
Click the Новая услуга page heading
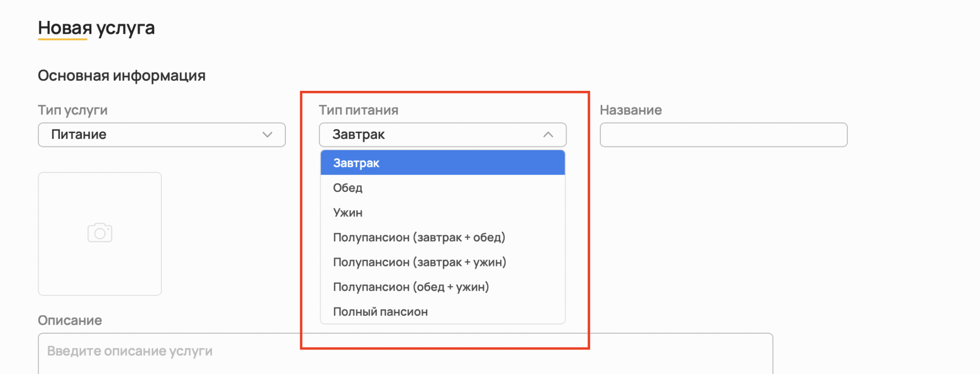click(x=96, y=28)
